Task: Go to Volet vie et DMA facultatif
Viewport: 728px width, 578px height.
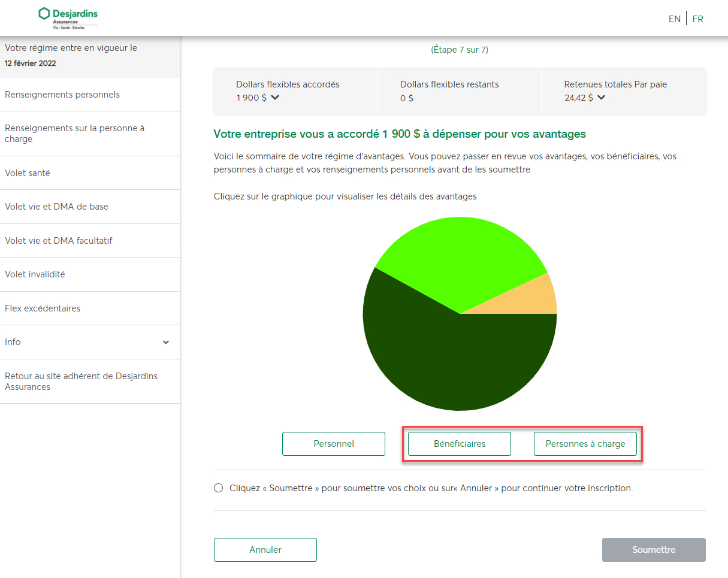Action: tap(90, 241)
